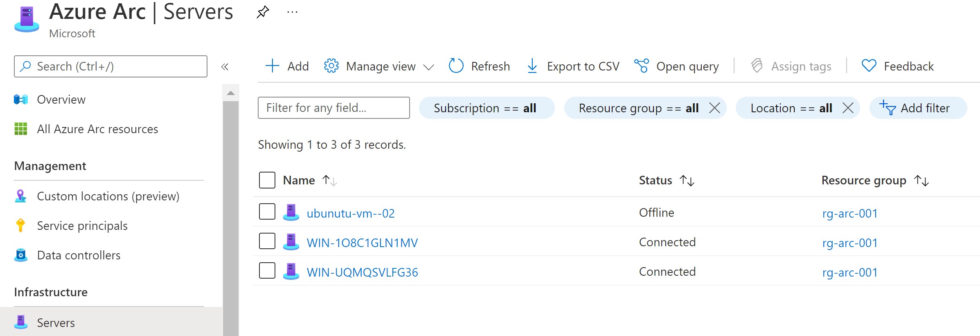The image size is (980, 336).
Task: Check the ubunutu-vm--02 row checkbox
Action: [267, 211]
